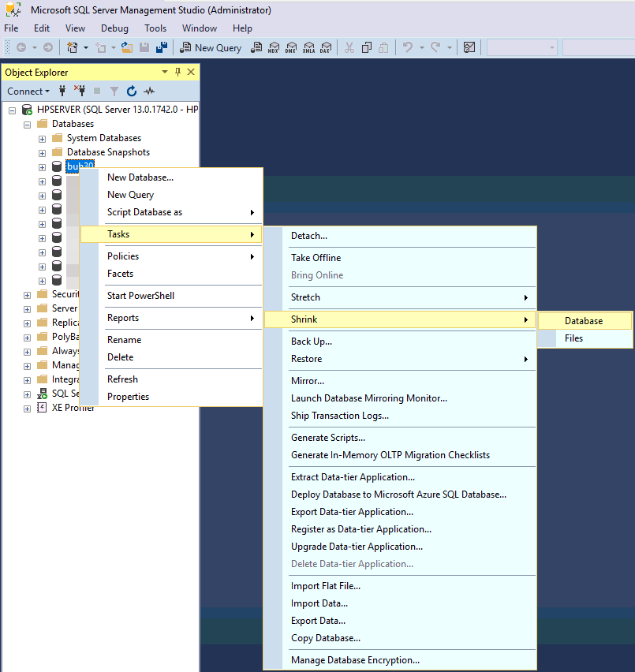Image resolution: width=635 pixels, height=672 pixels.
Task: Expand the System Databases node
Action: point(41,138)
